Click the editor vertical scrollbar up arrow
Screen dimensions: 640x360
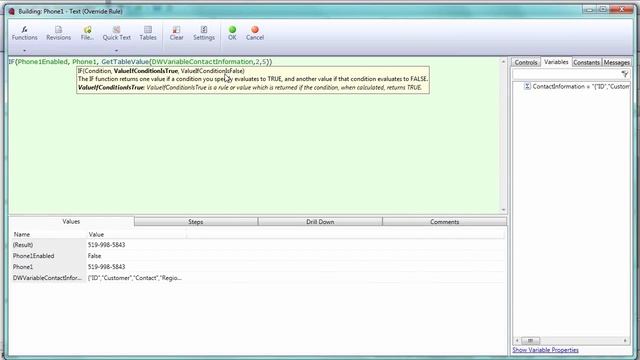pyautogui.click(x=503, y=61)
